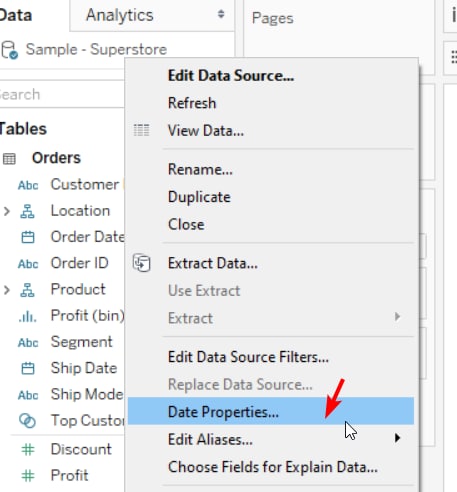The width and height of the screenshot is (457, 492).
Task: Open the Data/Analytics pane switcher arrows
Action: point(221,14)
